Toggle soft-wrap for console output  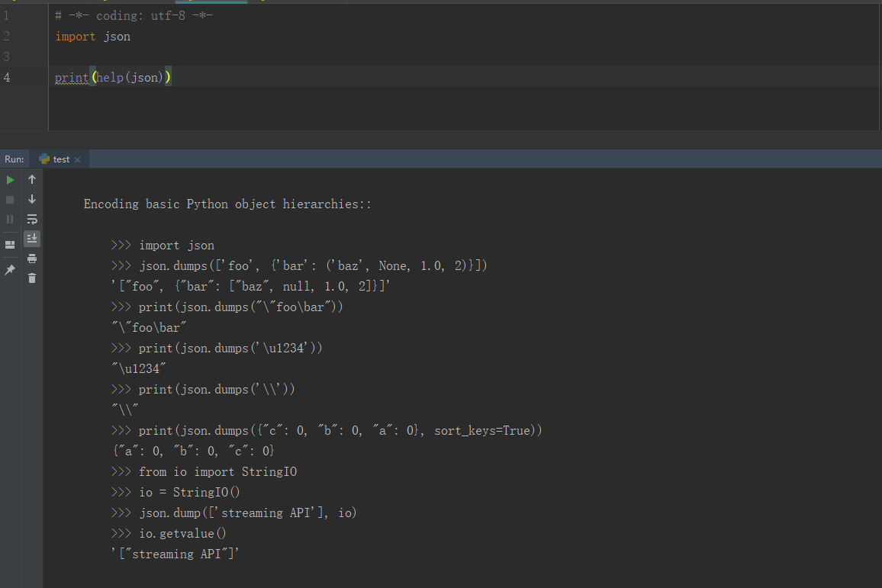32,220
